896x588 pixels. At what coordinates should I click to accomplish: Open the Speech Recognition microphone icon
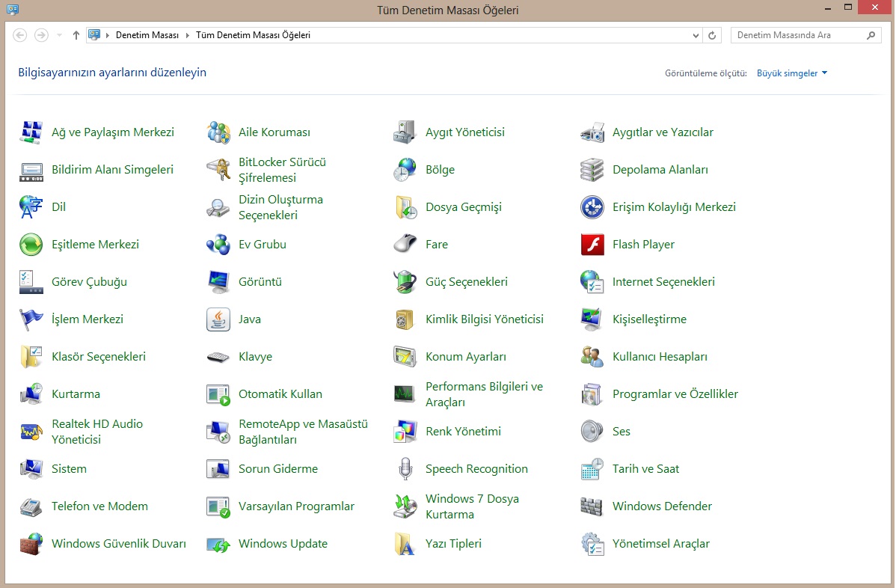(405, 469)
